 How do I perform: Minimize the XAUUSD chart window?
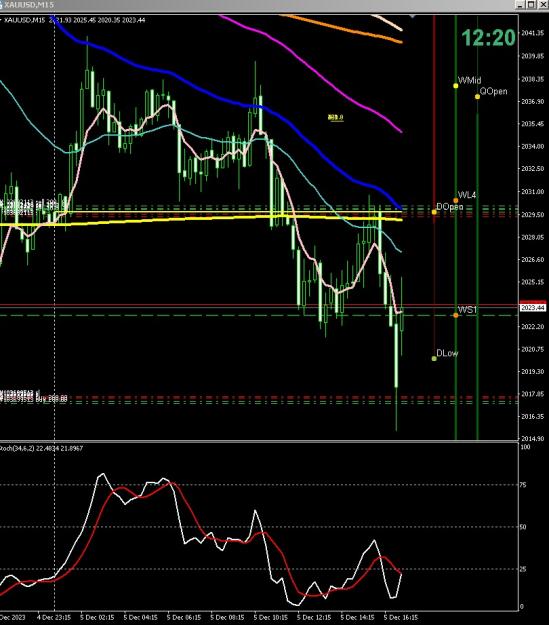pyautogui.click(x=520, y=4)
